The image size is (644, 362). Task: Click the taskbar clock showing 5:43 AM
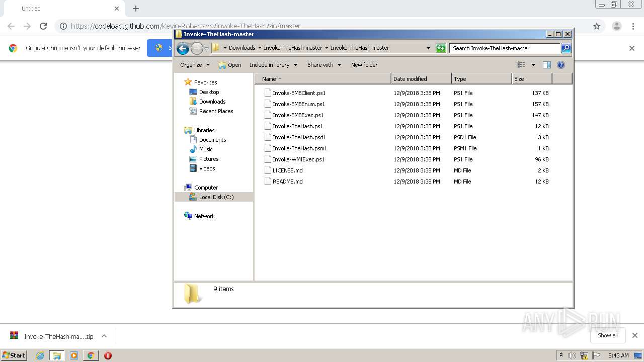point(618,355)
